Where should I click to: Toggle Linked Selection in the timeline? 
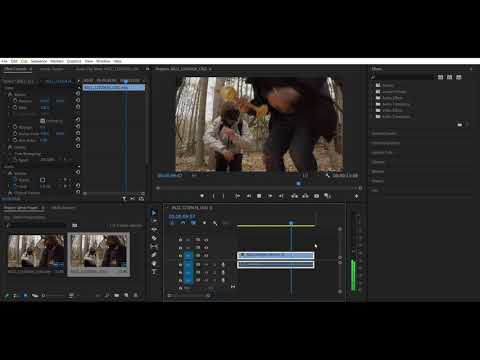click(194, 223)
